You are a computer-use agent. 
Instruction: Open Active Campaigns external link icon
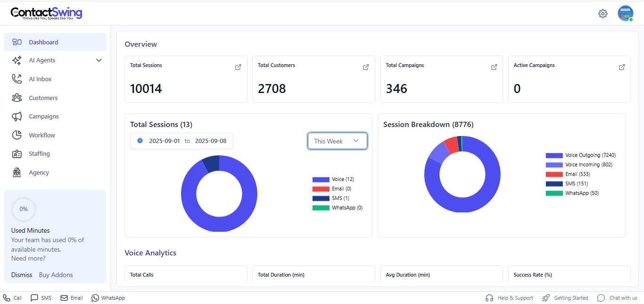pyautogui.click(x=622, y=67)
